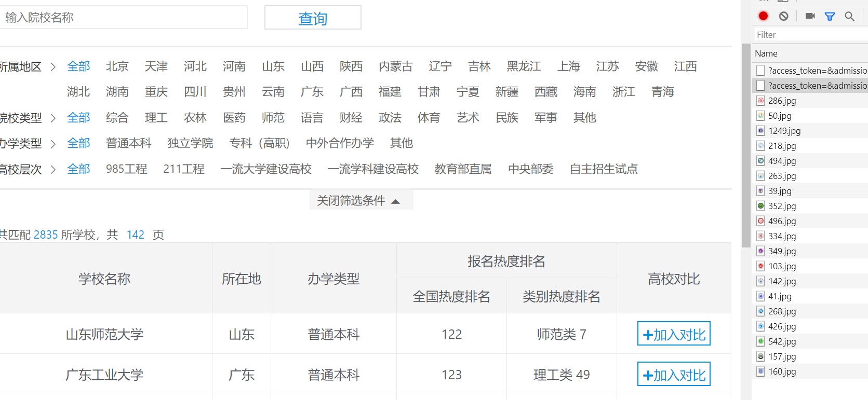Viewport: 868px width, 400px height.
Task: Add 山东师范大学 to comparison
Action: pyautogui.click(x=674, y=334)
